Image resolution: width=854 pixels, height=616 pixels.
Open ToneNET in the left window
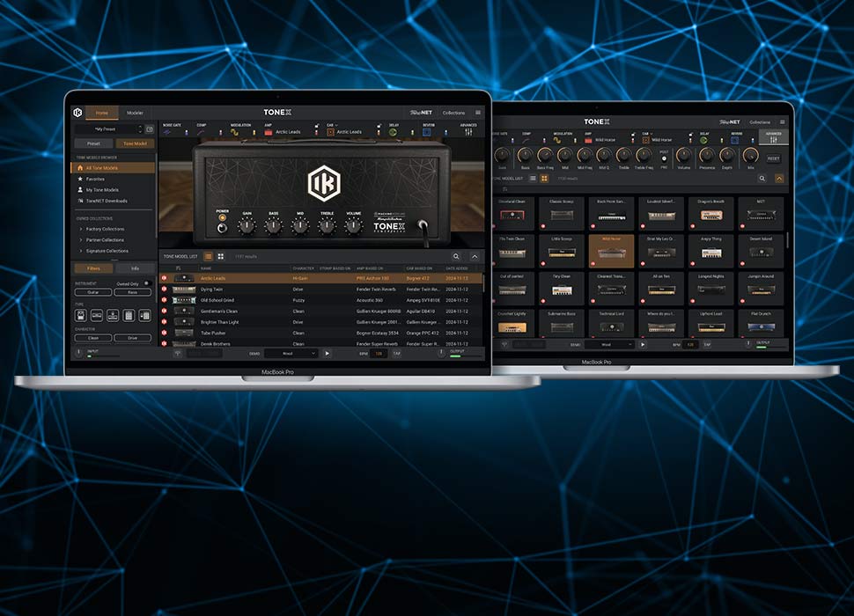(421, 113)
